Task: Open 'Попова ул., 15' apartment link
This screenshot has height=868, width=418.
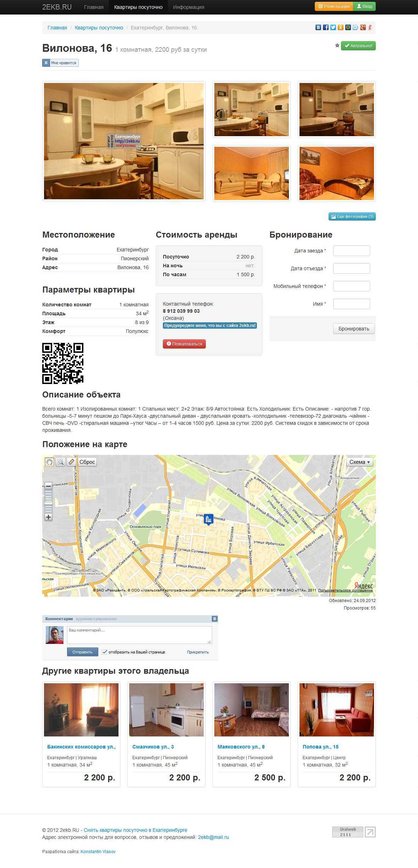Action: (x=320, y=747)
